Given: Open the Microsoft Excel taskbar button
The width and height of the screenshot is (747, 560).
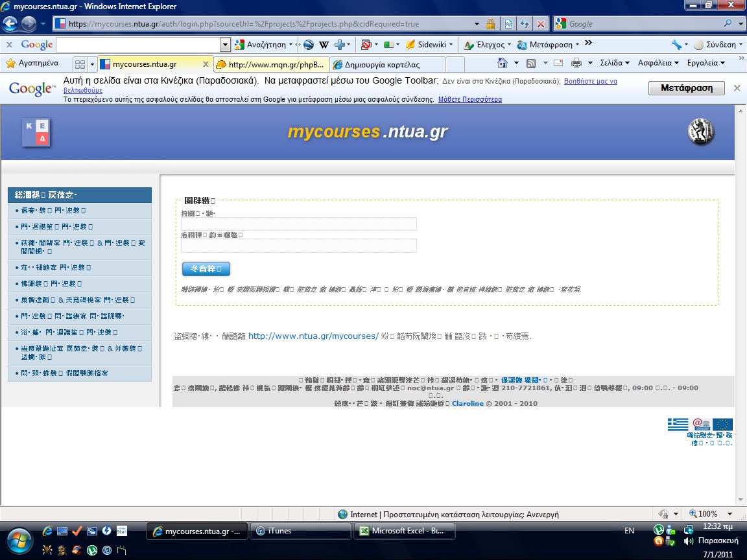Looking at the screenshot, I should (405, 531).
